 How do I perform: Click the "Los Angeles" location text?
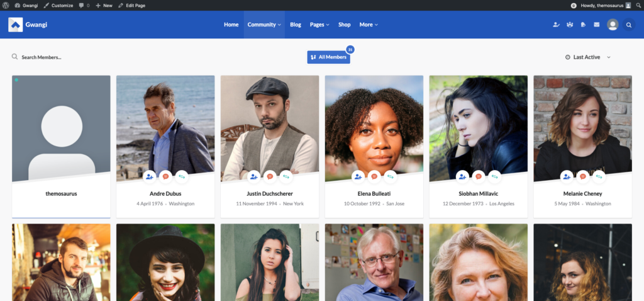[502, 204]
